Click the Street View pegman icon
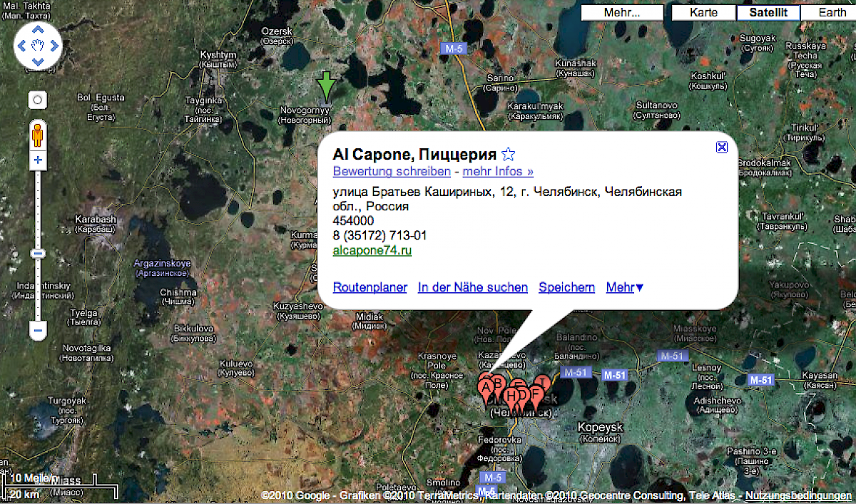 pos(38,134)
